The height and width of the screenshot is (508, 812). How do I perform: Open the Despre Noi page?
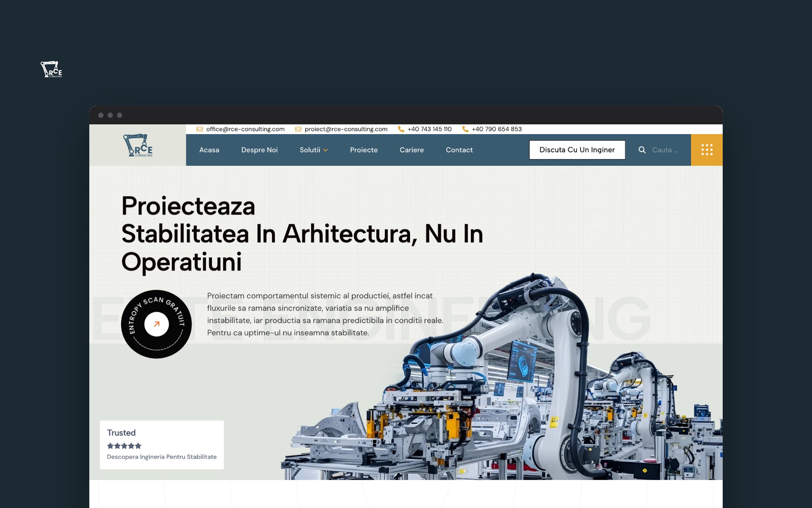259,150
